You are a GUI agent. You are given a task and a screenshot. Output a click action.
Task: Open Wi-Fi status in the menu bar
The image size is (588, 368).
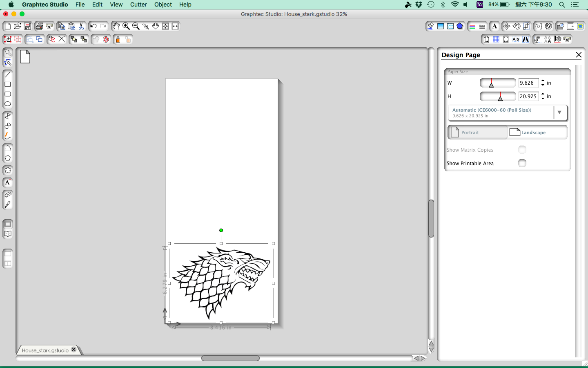point(455,4)
